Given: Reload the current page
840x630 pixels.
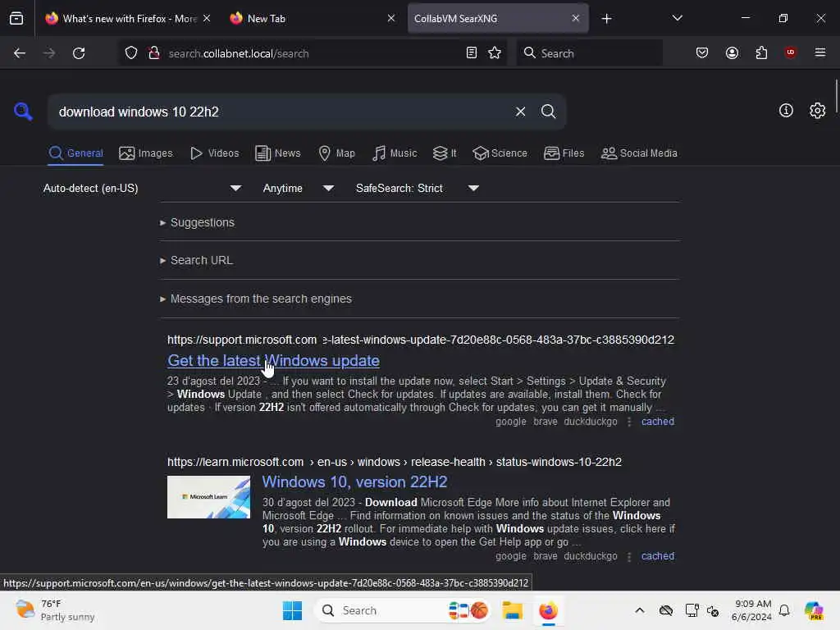Looking at the screenshot, I should (79, 53).
